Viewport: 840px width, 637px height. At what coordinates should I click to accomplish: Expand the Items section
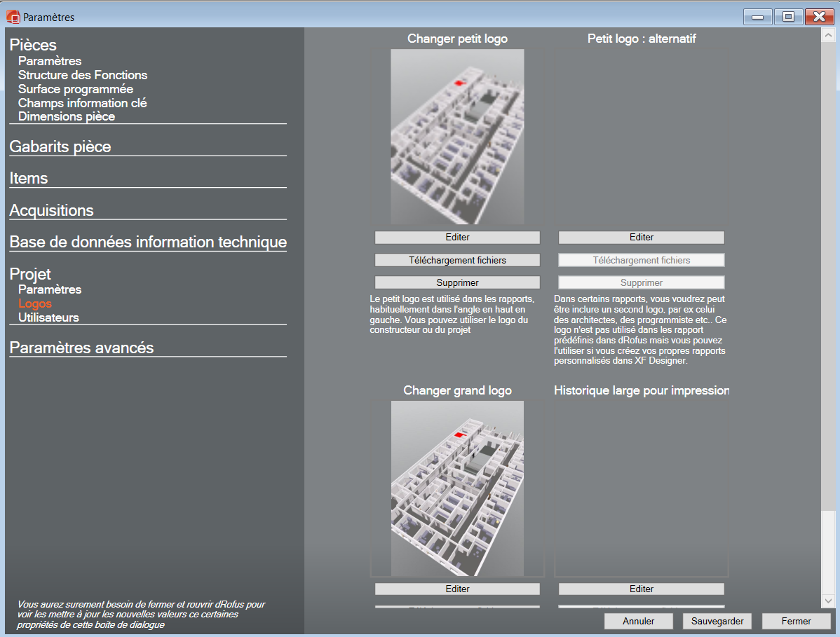pos(29,178)
